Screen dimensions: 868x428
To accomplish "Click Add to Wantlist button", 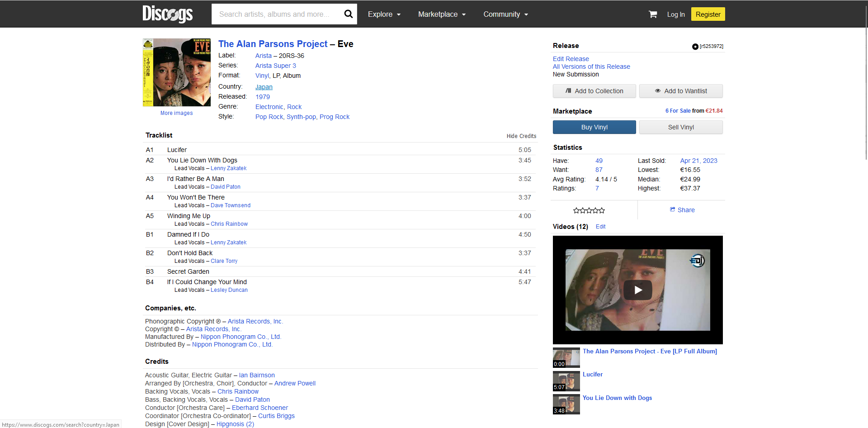I will pyautogui.click(x=681, y=91).
